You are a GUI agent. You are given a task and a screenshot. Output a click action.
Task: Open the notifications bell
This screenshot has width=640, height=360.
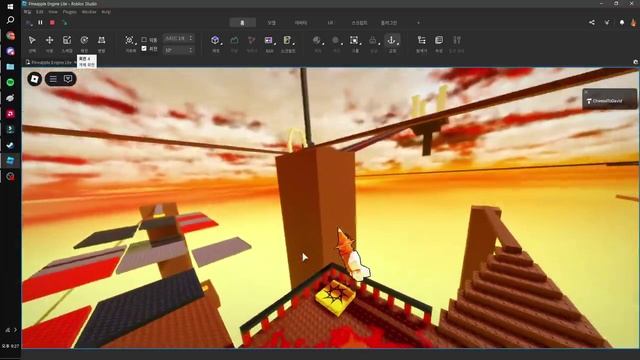pos(622,22)
